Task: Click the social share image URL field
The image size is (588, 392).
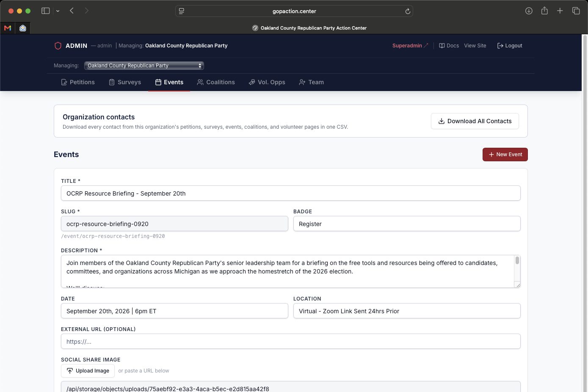Action: coord(291,387)
